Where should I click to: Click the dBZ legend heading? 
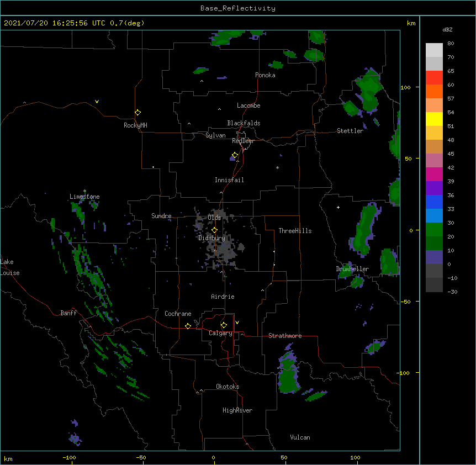447,29
